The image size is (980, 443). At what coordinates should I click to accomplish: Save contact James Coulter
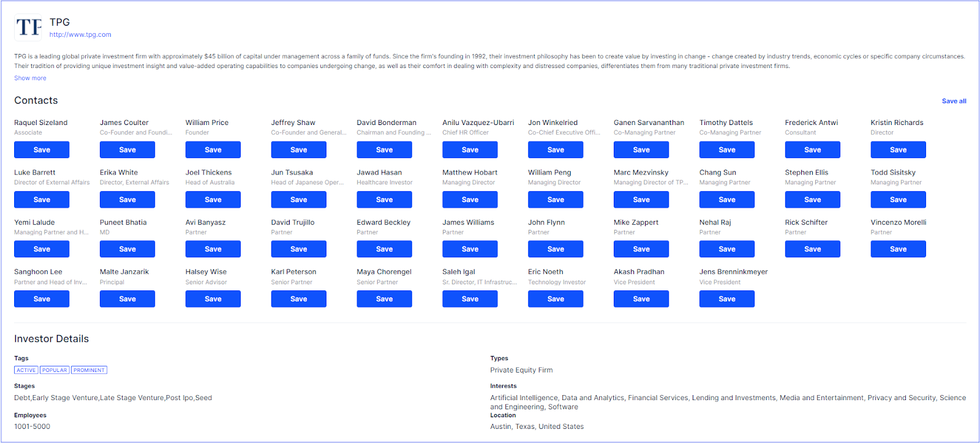click(127, 150)
